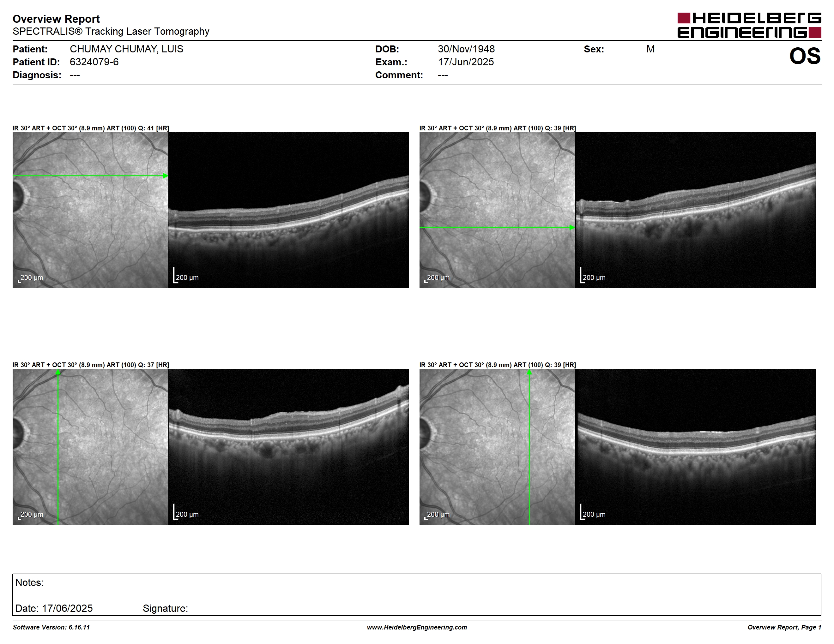The image size is (834, 644).
Task: Click the bottom-right scan caption with Q: 39
Action: [498, 365]
